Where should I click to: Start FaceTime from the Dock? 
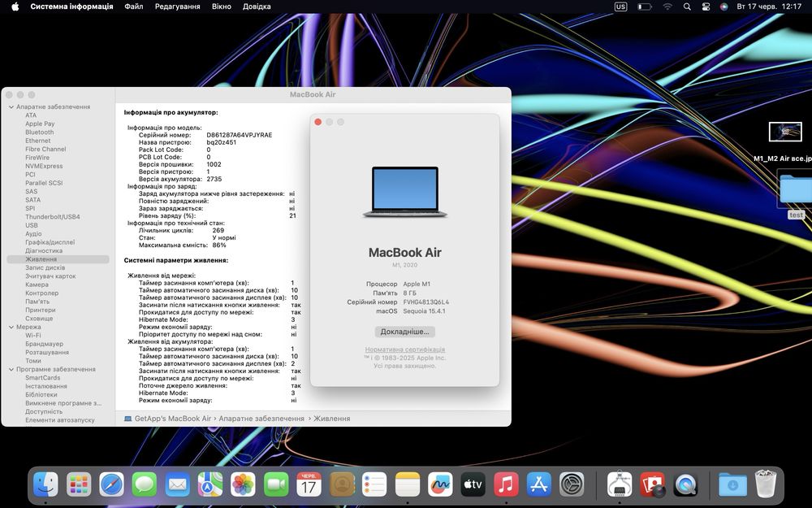276,484
